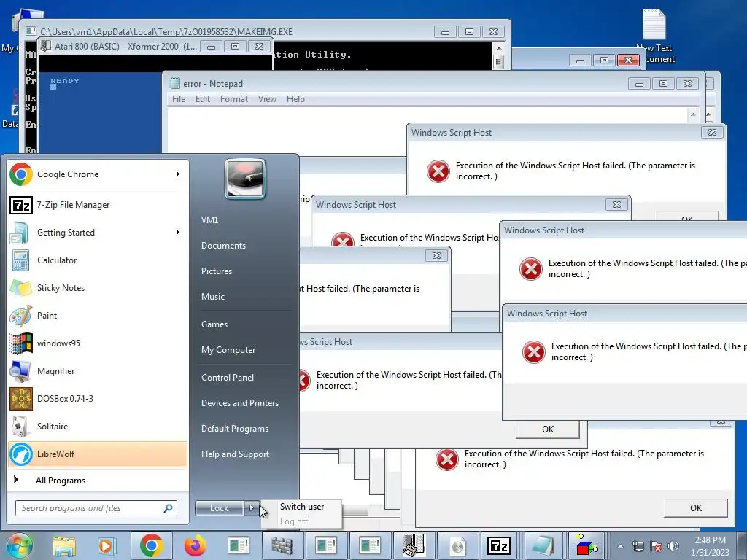Open Windows Media Player taskbar icon

(107, 546)
